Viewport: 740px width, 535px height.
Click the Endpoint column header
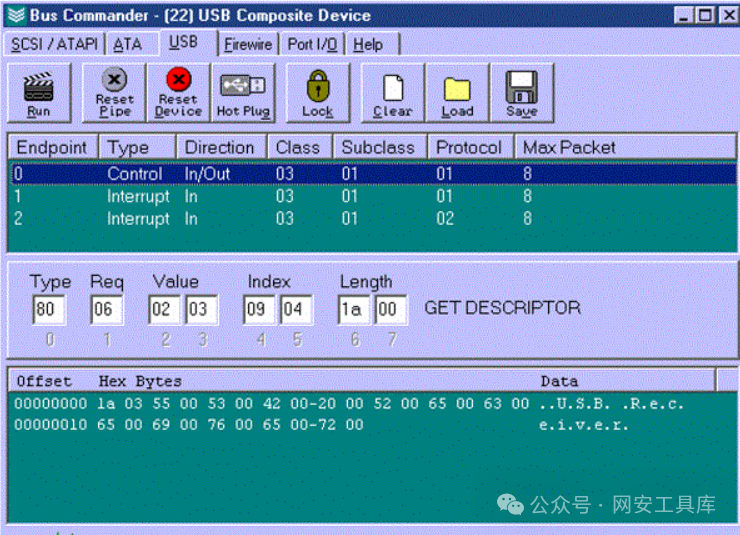[52, 147]
